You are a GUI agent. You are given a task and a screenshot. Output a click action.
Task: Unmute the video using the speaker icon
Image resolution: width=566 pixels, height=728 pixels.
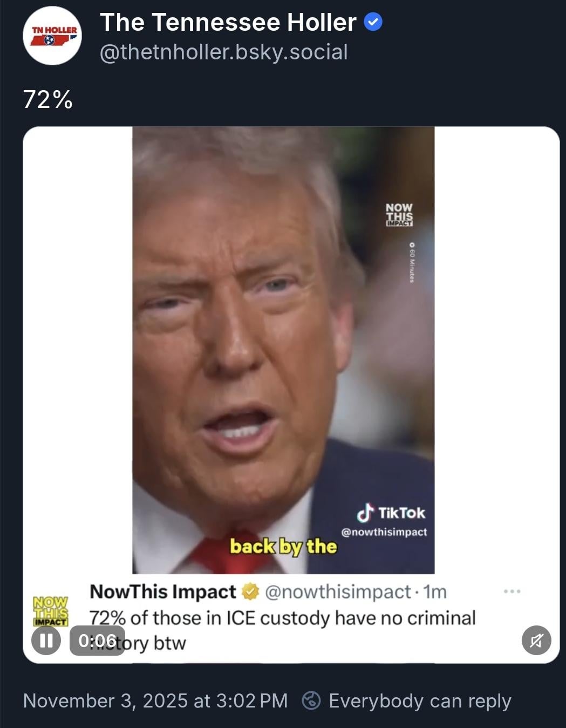tap(536, 641)
